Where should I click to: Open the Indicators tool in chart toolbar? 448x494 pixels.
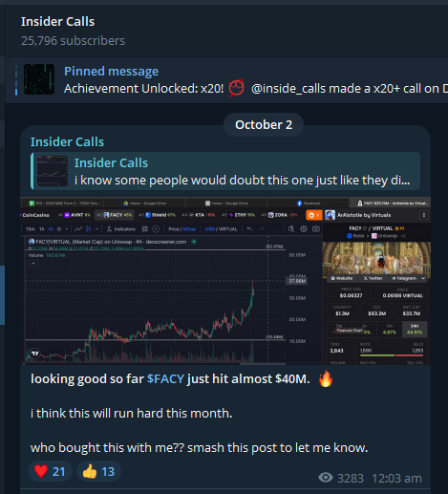pos(121,228)
